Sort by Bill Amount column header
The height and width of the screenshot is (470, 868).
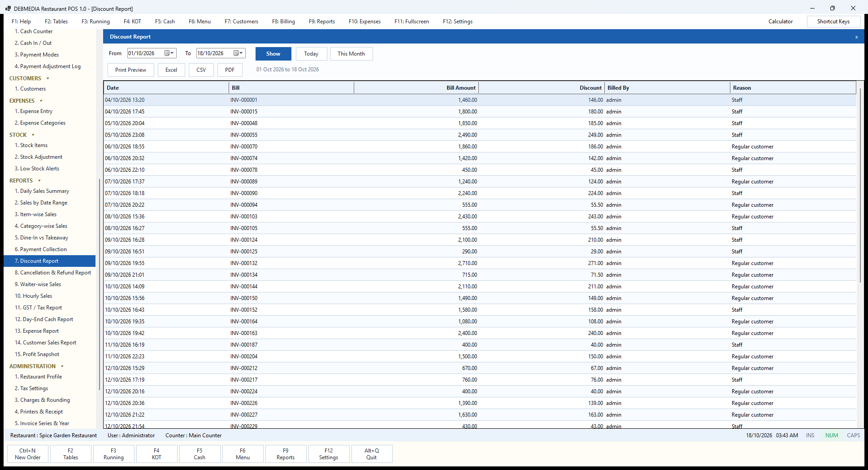click(x=416, y=88)
